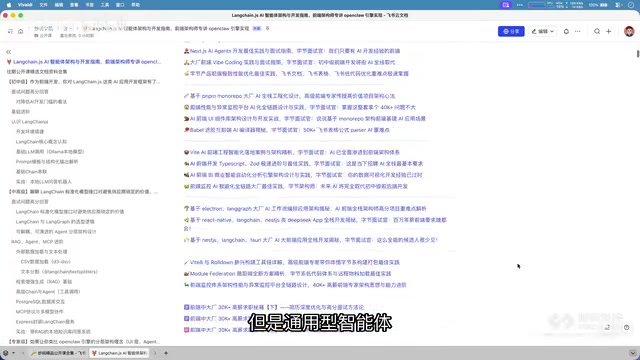Toggle the sidebar menu icon beside home
This screenshot has width=640, height=360.
tap(10, 31)
